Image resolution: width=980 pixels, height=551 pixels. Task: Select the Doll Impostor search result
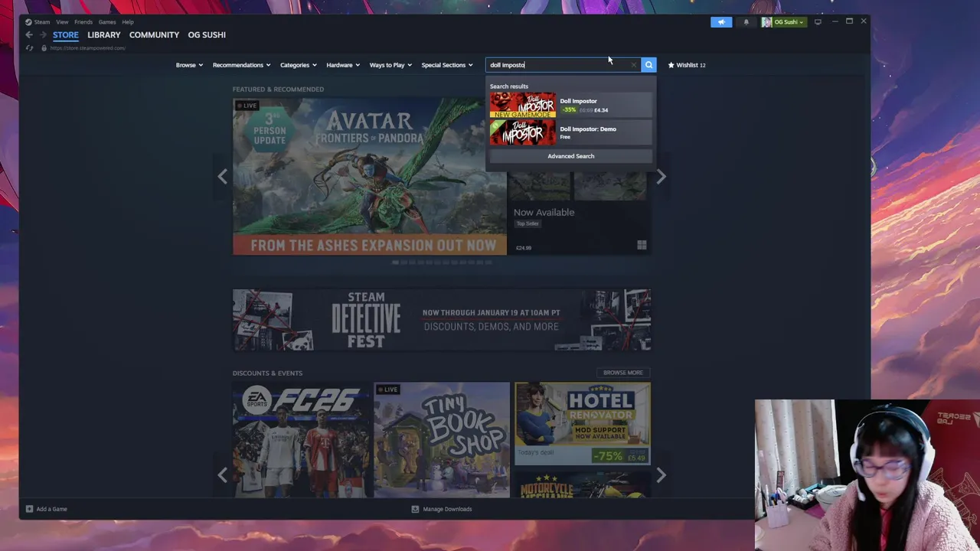[570, 105]
